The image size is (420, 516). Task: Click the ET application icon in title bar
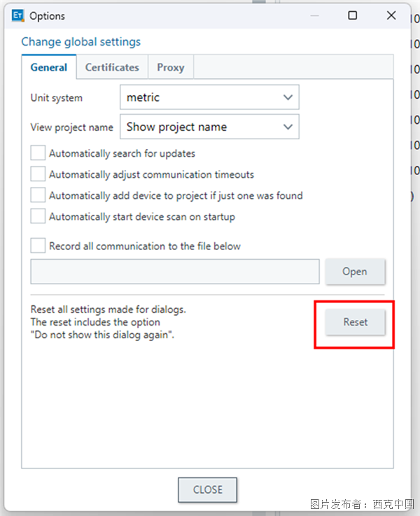pyautogui.click(x=15, y=15)
